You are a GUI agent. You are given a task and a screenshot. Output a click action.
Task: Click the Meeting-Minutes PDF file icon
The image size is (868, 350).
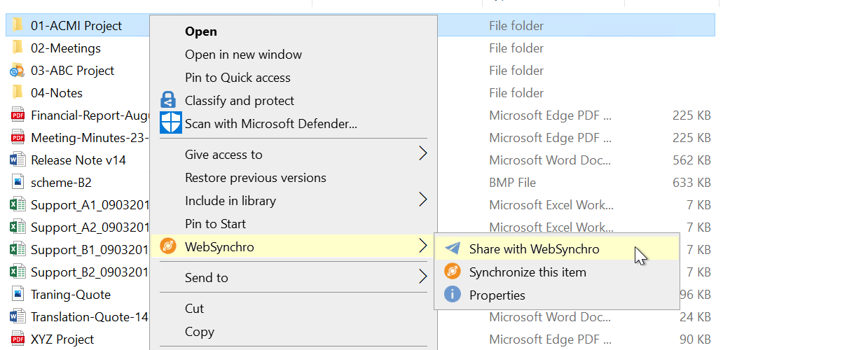[18, 137]
